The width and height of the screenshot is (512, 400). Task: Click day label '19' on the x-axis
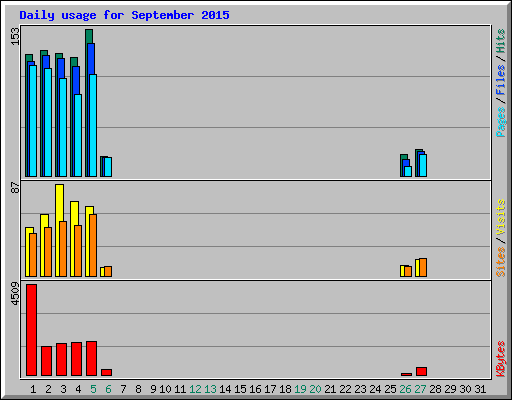click(300, 389)
